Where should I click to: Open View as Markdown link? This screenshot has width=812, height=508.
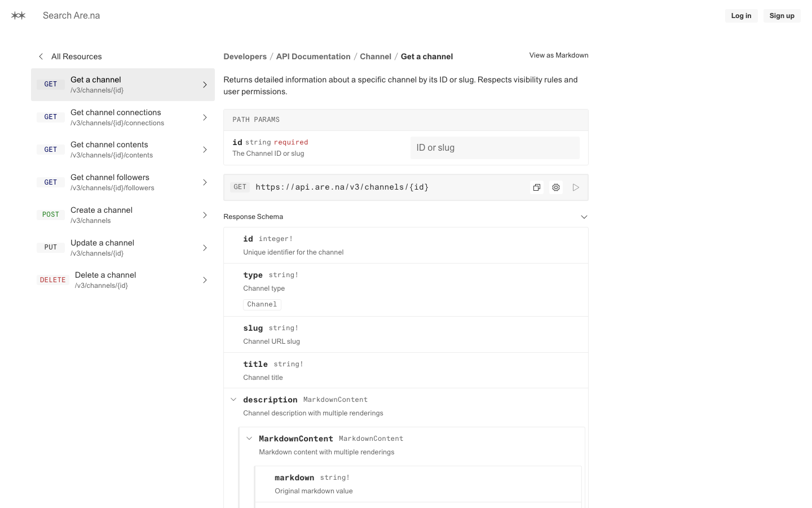(559, 55)
